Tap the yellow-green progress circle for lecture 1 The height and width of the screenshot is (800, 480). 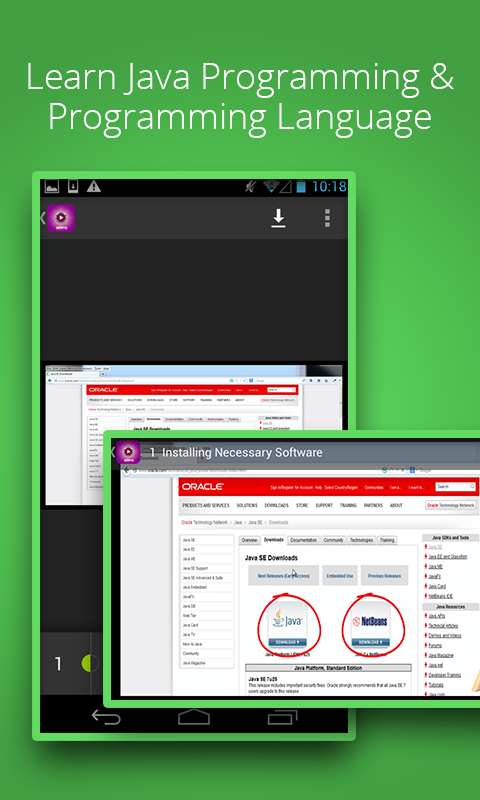pos(90,663)
